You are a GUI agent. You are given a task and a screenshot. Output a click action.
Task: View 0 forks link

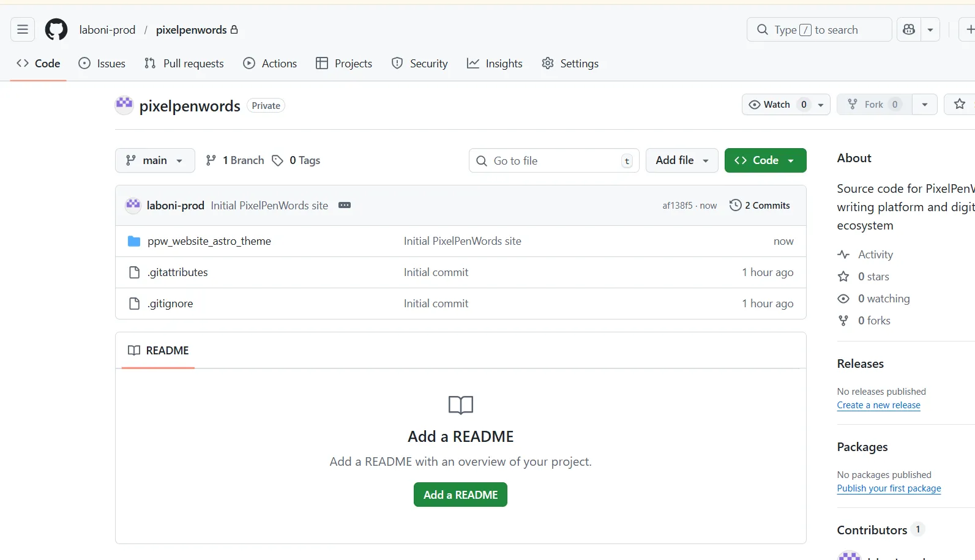click(x=874, y=321)
